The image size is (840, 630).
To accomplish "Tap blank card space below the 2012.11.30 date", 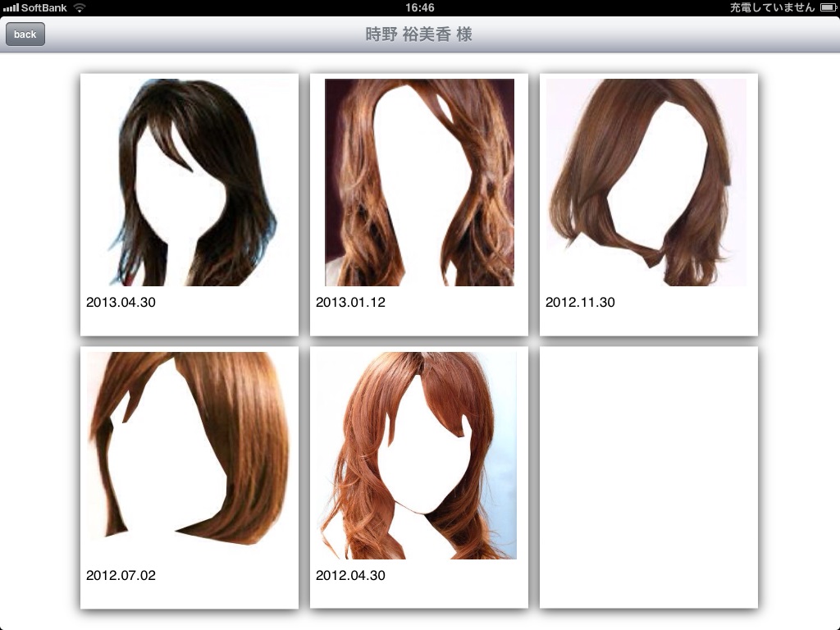I will [648, 322].
